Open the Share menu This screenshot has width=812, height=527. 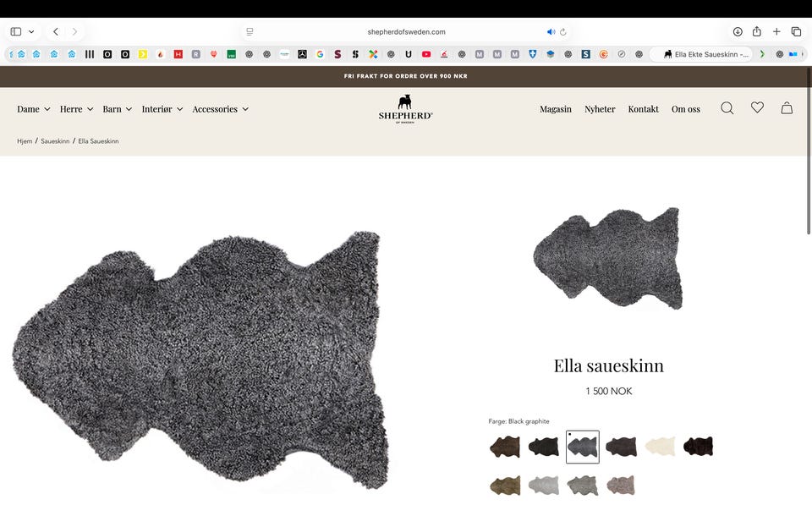(x=756, y=31)
